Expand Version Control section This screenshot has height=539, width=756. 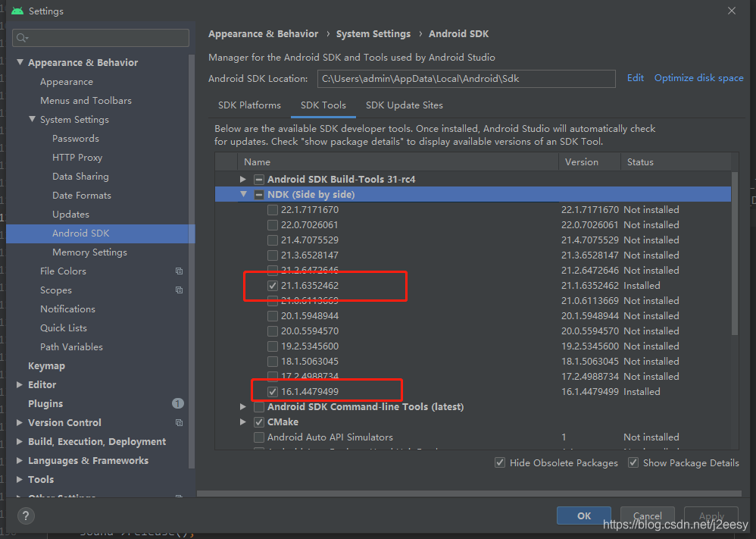tap(19, 423)
